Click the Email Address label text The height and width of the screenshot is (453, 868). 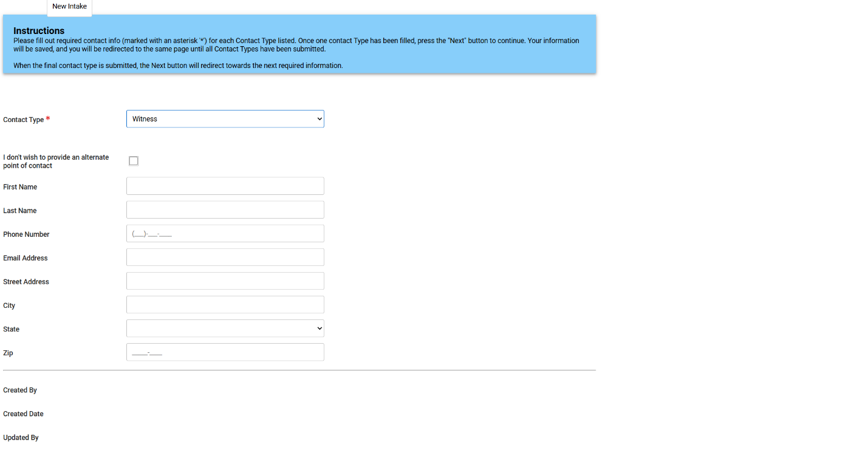click(x=26, y=258)
